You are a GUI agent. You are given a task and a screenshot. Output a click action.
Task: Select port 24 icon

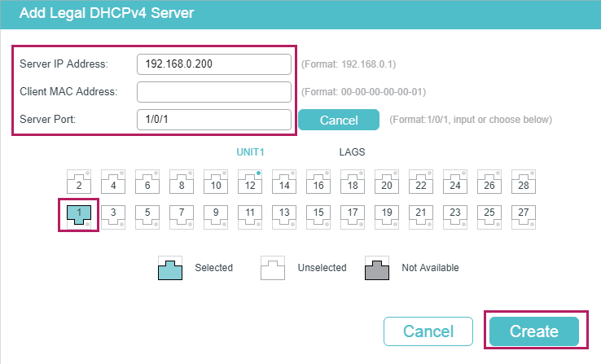pos(455,182)
